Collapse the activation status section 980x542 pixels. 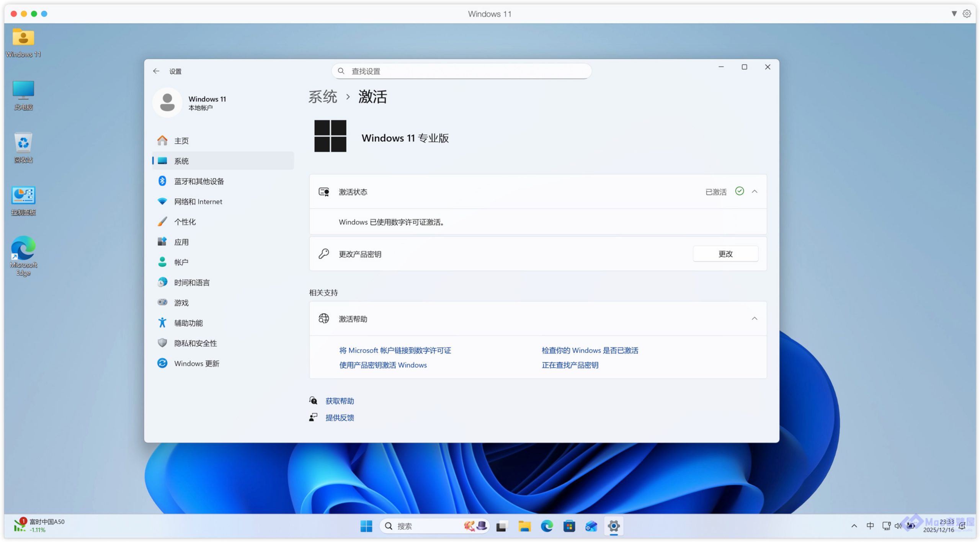click(755, 192)
